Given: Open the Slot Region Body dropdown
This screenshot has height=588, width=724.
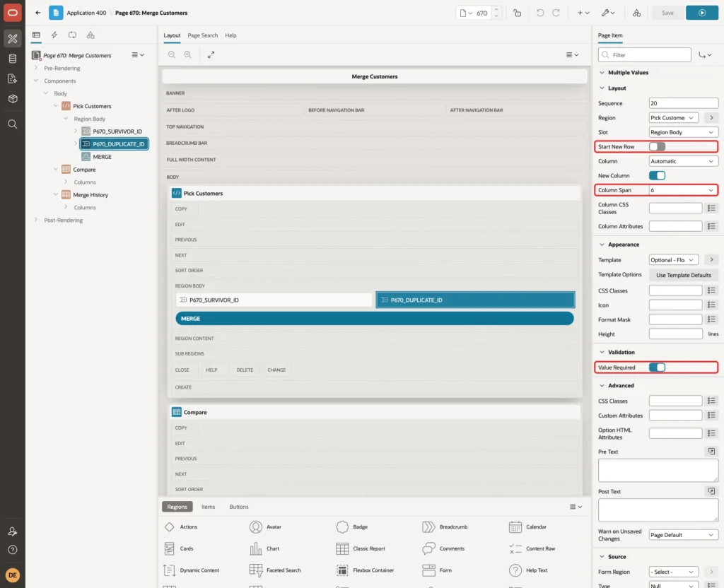Looking at the screenshot, I should 684,132.
